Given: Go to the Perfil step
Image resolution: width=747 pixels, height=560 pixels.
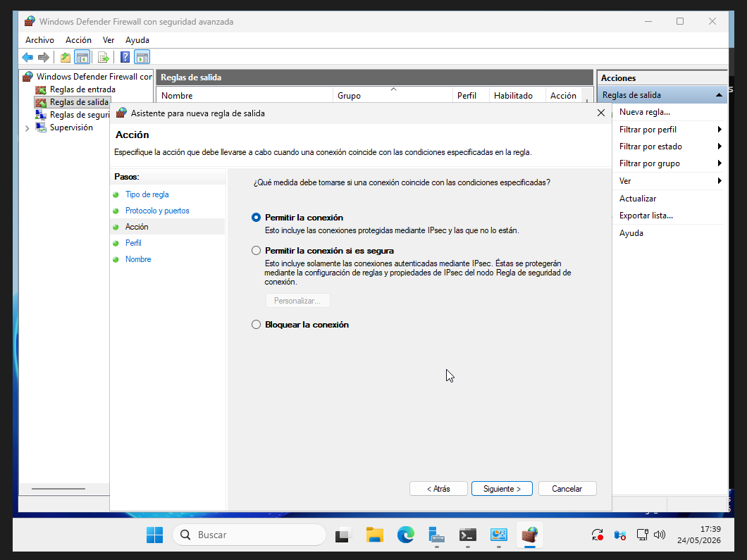Looking at the screenshot, I should coord(133,243).
